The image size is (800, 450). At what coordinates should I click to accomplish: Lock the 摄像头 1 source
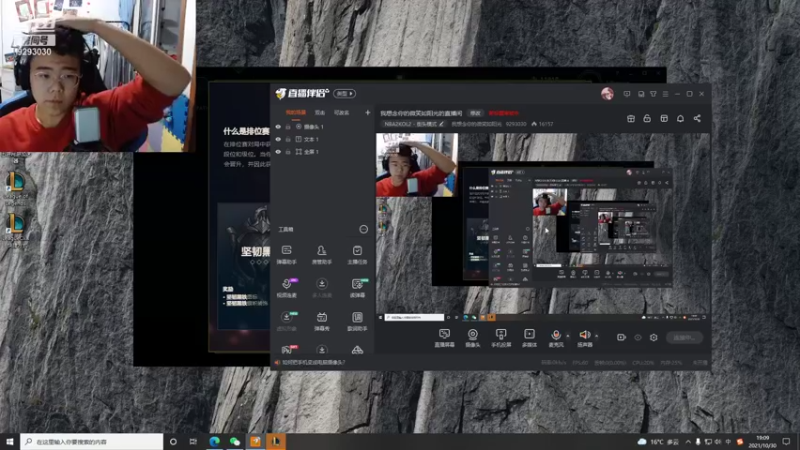(288, 127)
